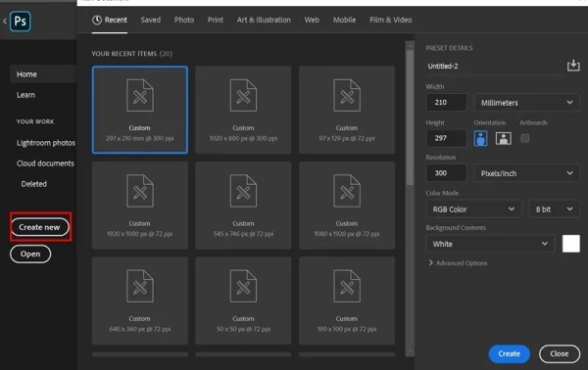Switch to the Saved tab
The image size is (588, 370).
[151, 20]
